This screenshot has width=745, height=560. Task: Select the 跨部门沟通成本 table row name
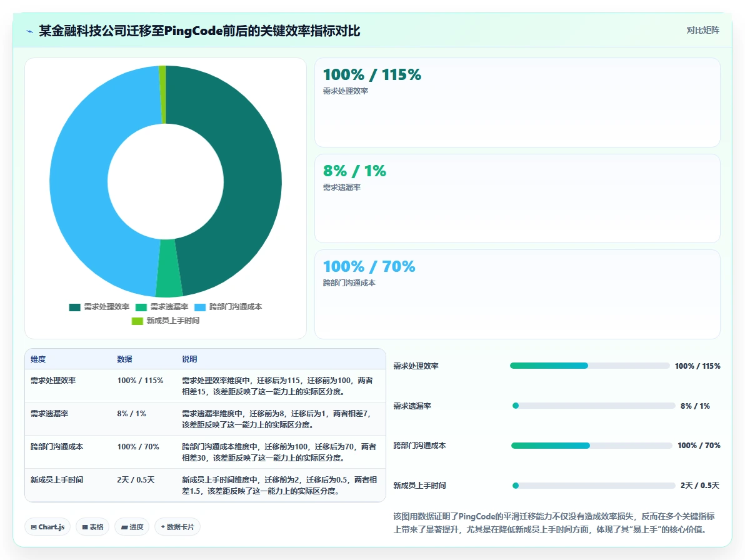(x=57, y=447)
